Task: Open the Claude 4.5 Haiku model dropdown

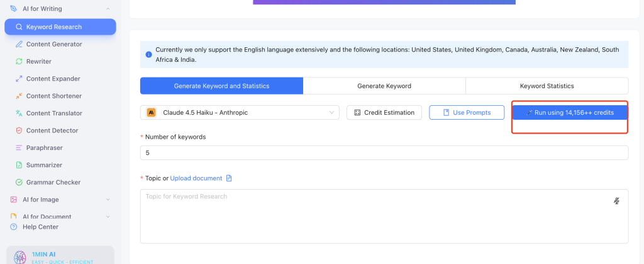Action: [240, 112]
